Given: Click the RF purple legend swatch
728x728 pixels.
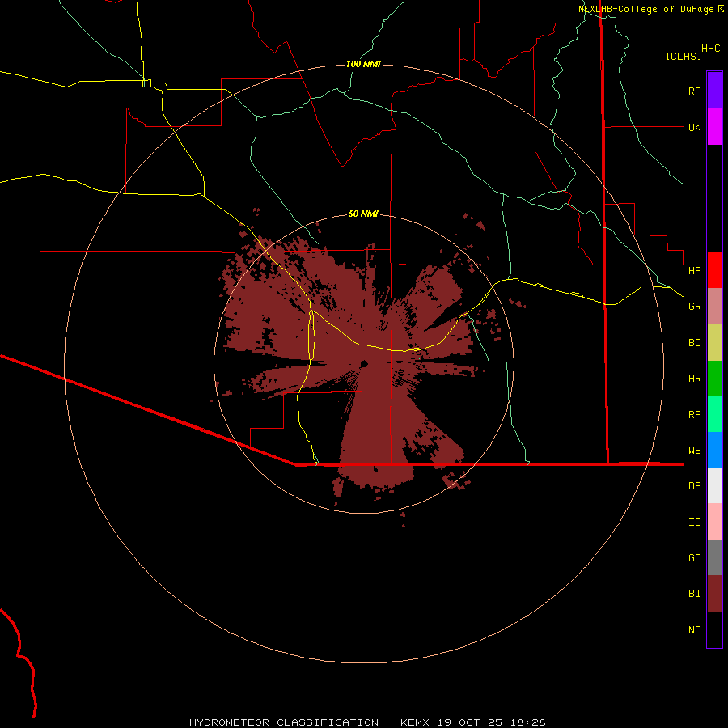Looking at the screenshot, I should pos(714,91).
